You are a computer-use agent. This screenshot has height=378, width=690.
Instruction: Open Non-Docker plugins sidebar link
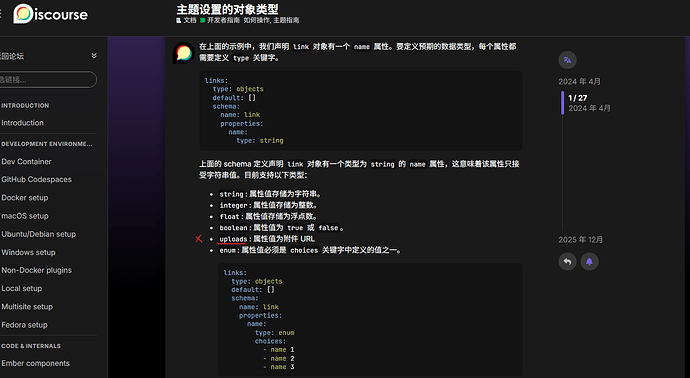point(37,270)
